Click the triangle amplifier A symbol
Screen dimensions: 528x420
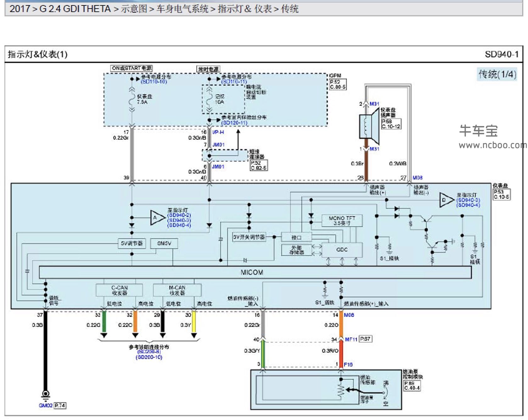click(157, 218)
